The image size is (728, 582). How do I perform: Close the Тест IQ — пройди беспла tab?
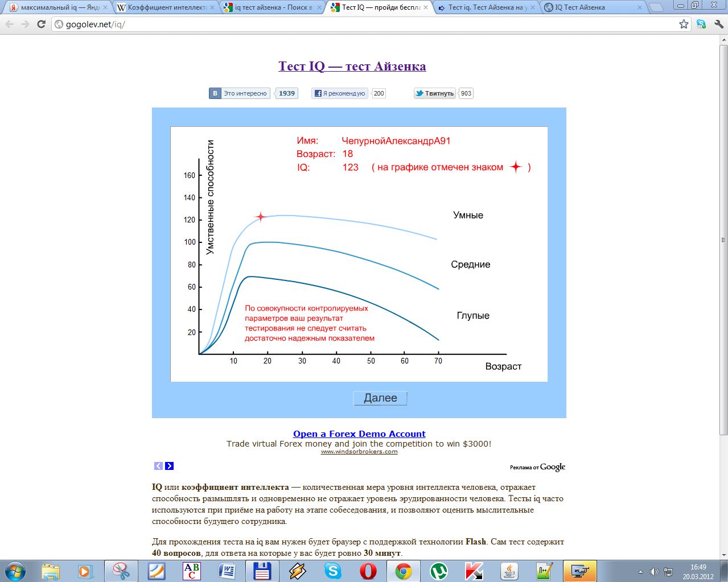coord(425,7)
